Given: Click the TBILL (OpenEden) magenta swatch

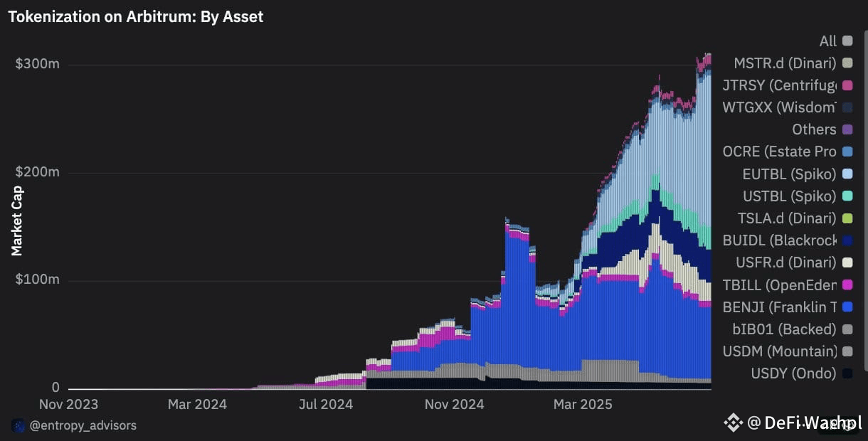Looking at the screenshot, I should 847,285.
